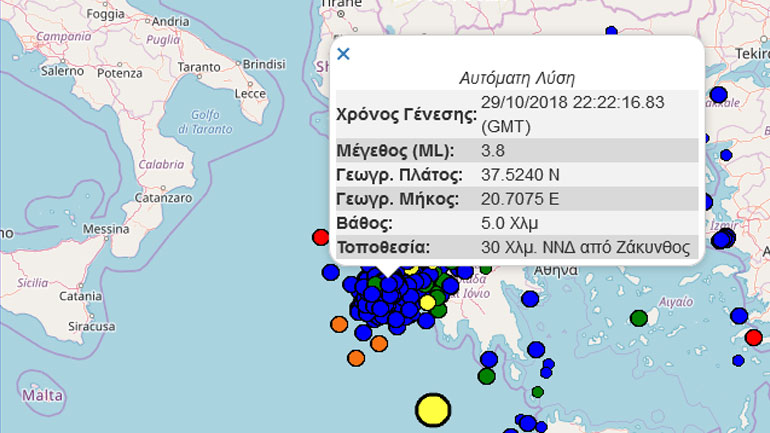
Task: Click the Andria city label
Action: 170,22
